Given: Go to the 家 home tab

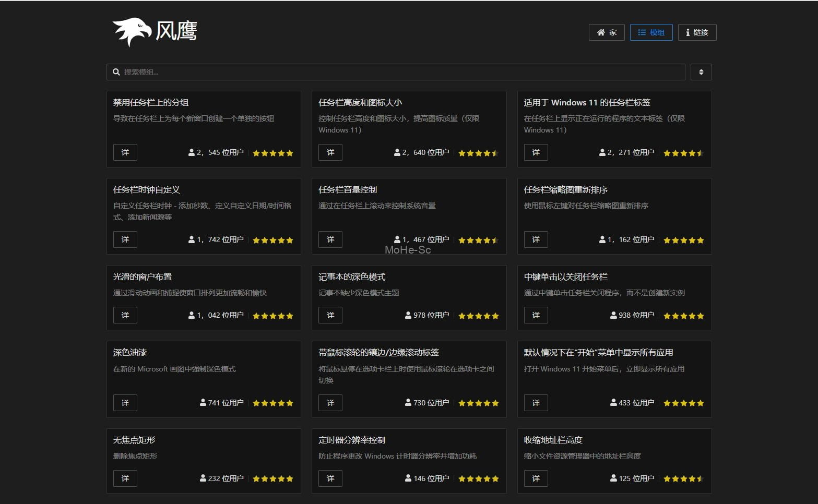Looking at the screenshot, I should [607, 32].
